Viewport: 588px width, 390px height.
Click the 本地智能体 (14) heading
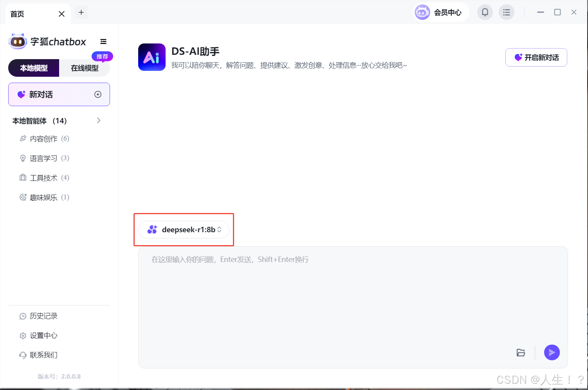[40, 121]
